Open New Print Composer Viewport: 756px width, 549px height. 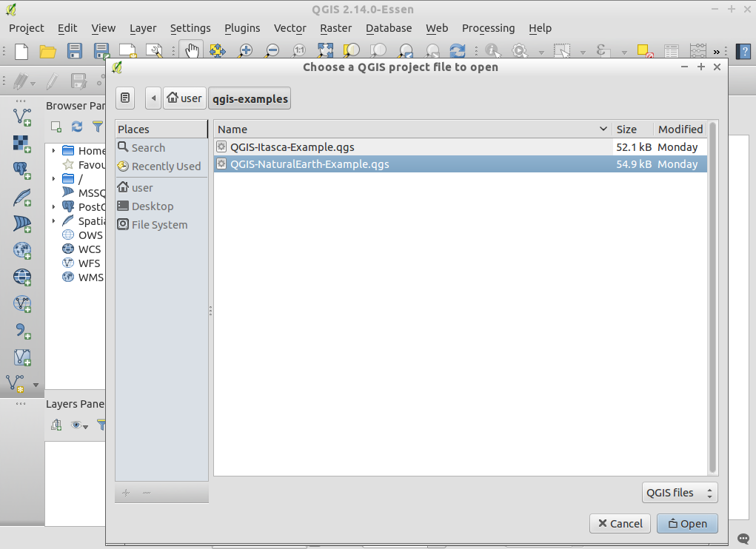pos(128,51)
